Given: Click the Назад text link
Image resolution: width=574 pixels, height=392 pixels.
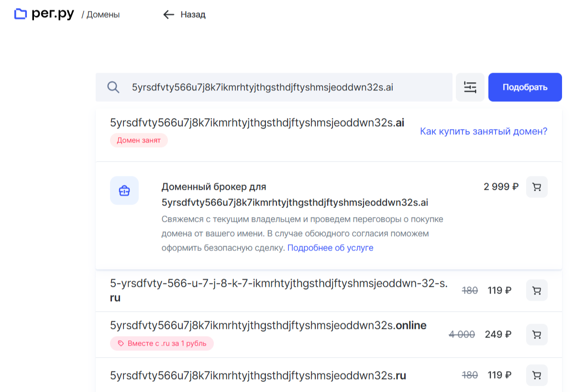Looking at the screenshot, I should [x=193, y=15].
